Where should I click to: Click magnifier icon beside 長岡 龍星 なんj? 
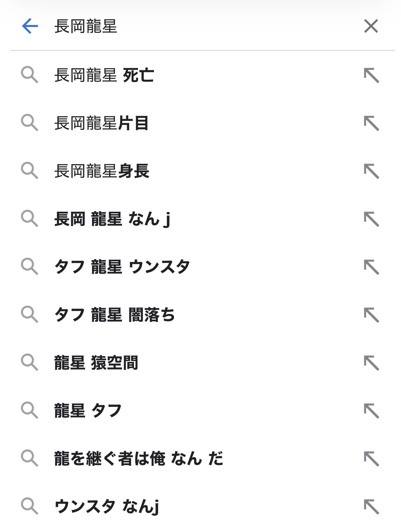coord(30,219)
